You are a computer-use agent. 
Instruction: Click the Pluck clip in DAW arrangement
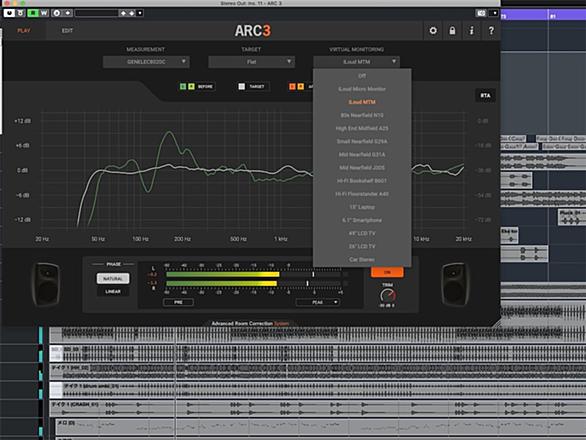click(x=572, y=217)
